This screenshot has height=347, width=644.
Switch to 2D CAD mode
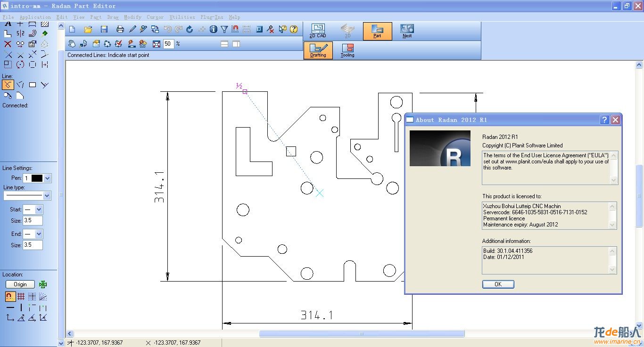318,31
